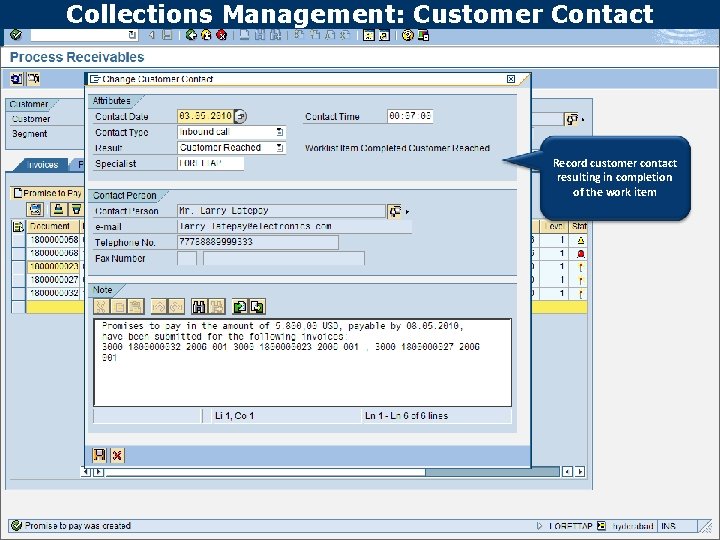The image size is (720, 540).
Task: Click the table select-all corner icon
Action: point(18,226)
